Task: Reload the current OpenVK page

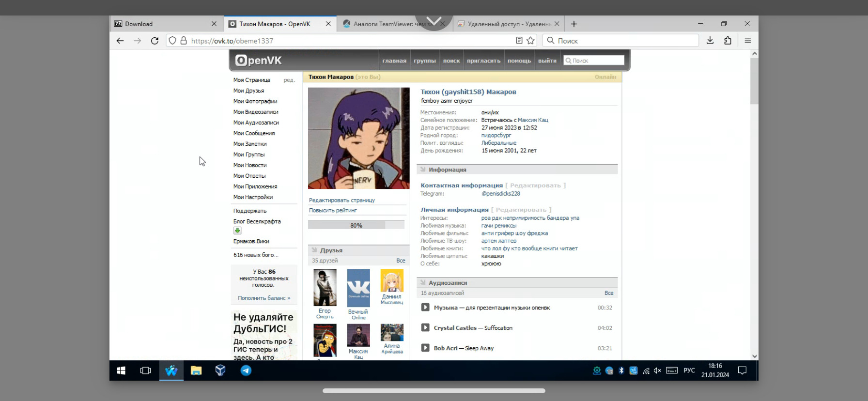Action: 155,41
